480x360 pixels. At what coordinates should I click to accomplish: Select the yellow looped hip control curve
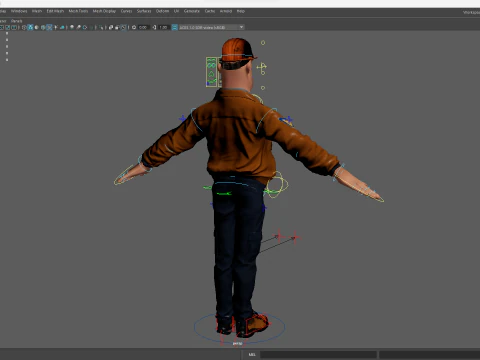[277, 184]
